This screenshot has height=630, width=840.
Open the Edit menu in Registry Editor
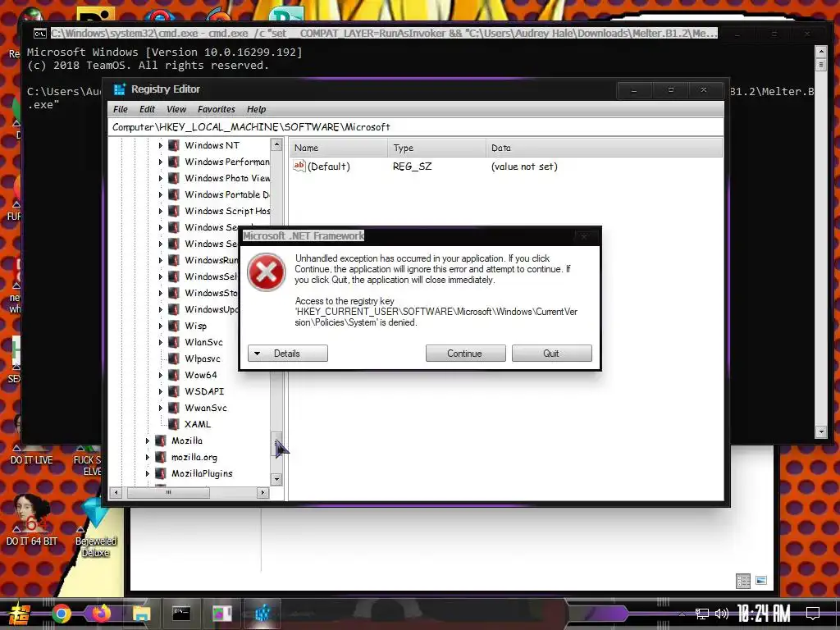click(147, 109)
